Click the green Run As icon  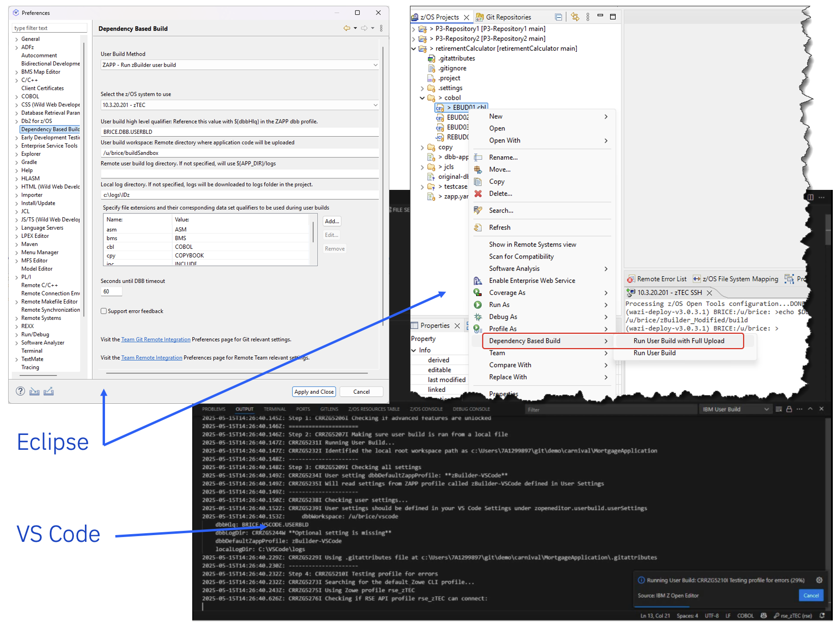coord(478,304)
